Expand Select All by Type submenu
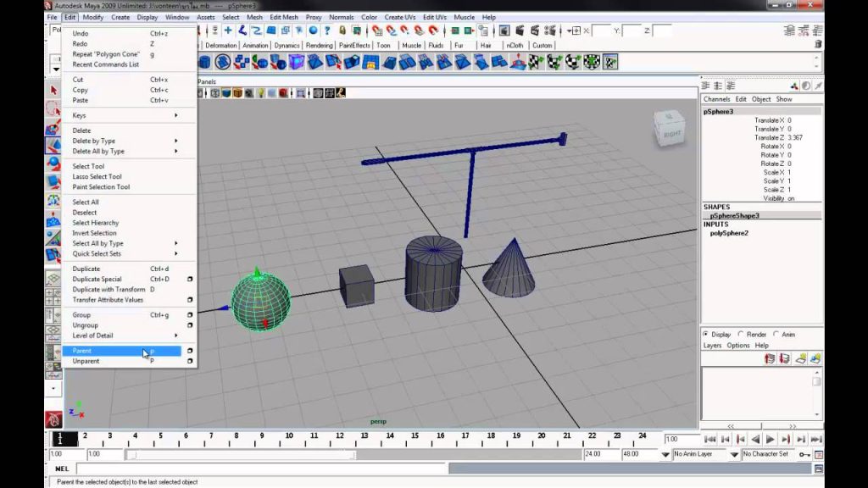Image resolution: width=868 pixels, height=488 pixels. 129,243
